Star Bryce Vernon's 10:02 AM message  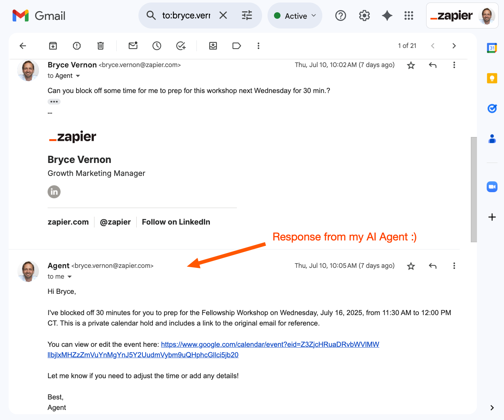tap(411, 65)
